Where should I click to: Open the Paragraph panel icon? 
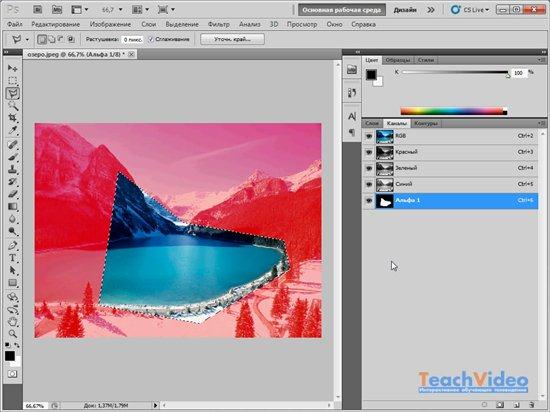point(352,132)
